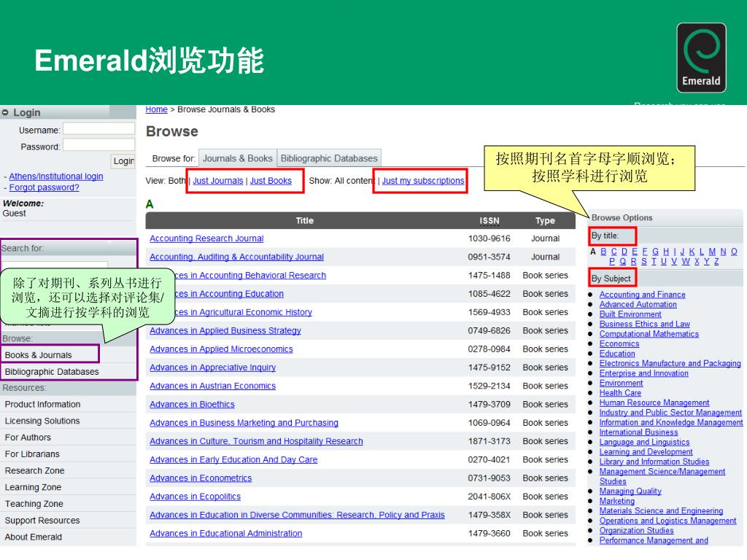747x560 pixels.
Task: Filter view to Just Journals
Action: pyautogui.click(x=217, y=181)
